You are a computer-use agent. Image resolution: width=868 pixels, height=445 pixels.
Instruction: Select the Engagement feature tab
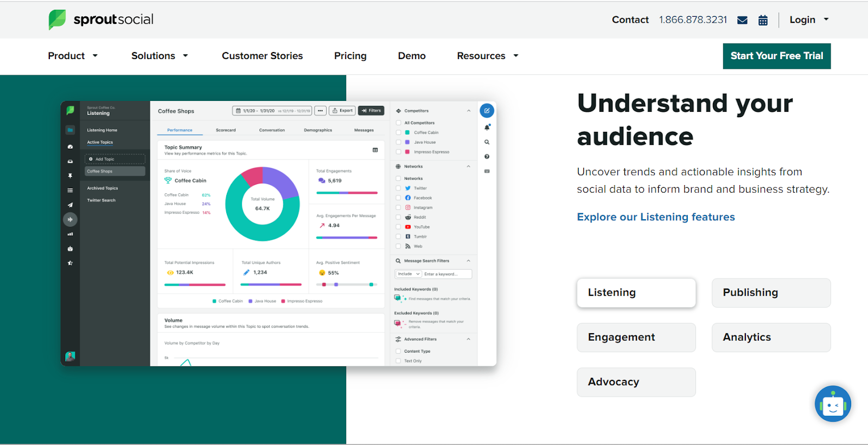[636, 338]
